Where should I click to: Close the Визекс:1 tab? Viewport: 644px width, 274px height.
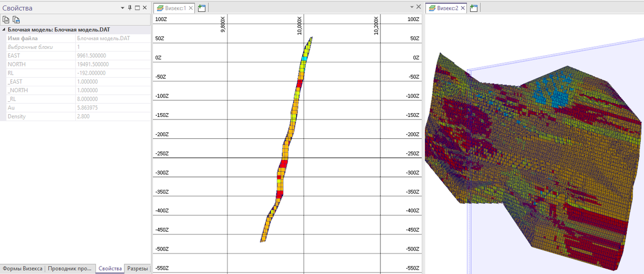pyautogui.click(x=191, y=8)
